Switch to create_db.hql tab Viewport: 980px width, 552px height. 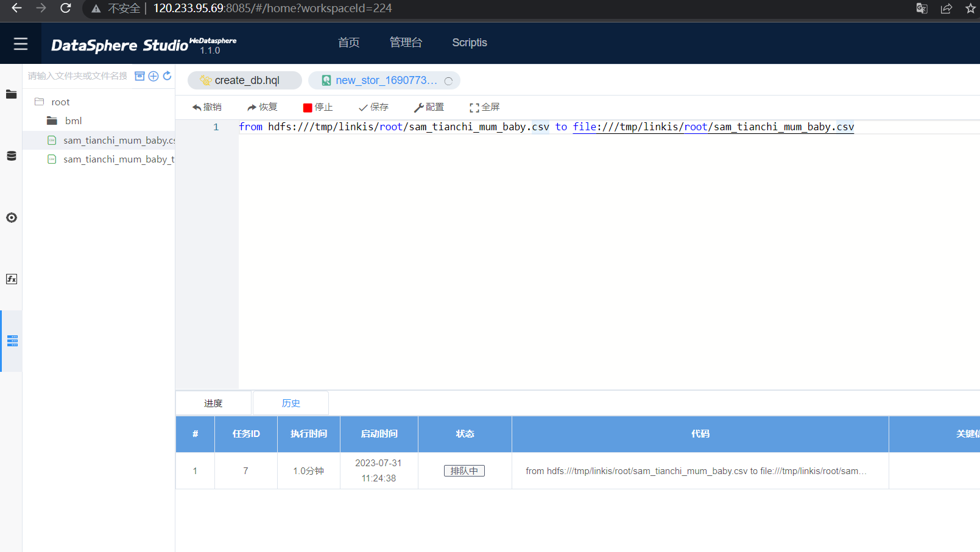tap(245, 80)
